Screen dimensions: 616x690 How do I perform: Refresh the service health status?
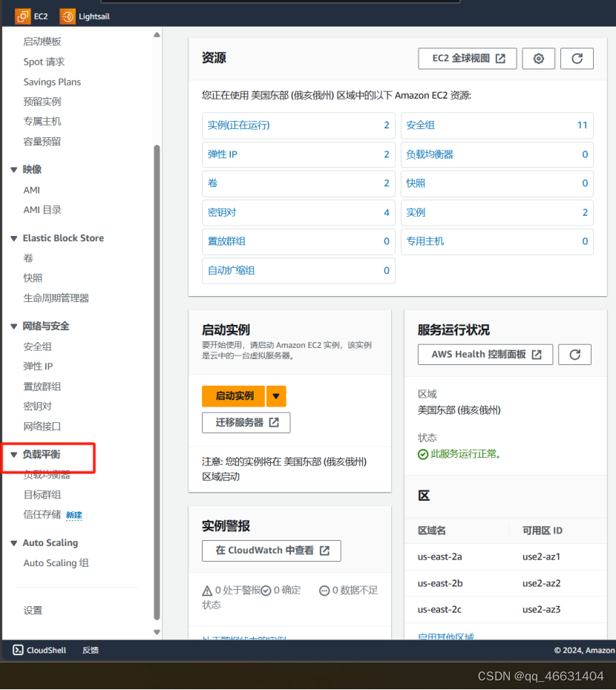pyautogui.click(x=574, y=354)
